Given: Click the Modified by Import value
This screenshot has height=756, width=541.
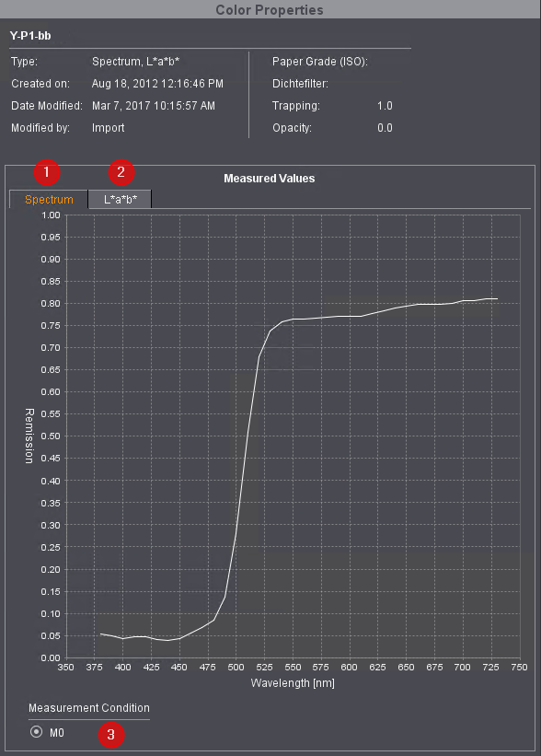Looking at the screenshot, I should point(108,128).
